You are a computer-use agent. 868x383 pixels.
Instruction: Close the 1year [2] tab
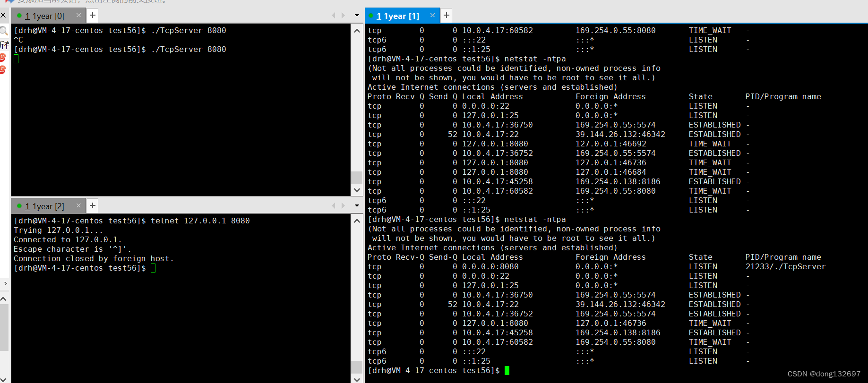[78, 205]
